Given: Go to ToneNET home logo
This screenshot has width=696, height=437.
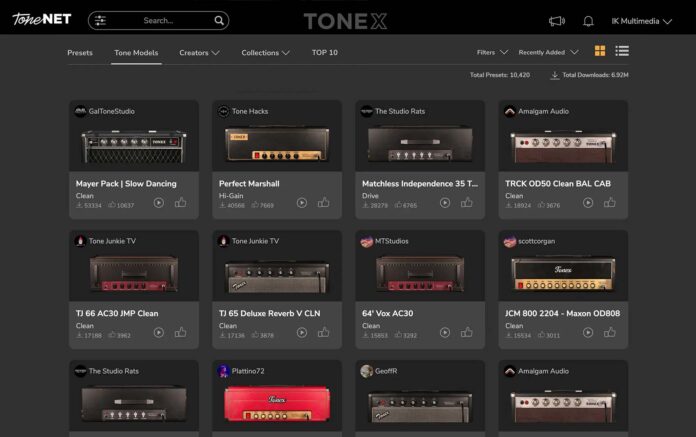Looking at the screenshot, I should tap(42, 19).
